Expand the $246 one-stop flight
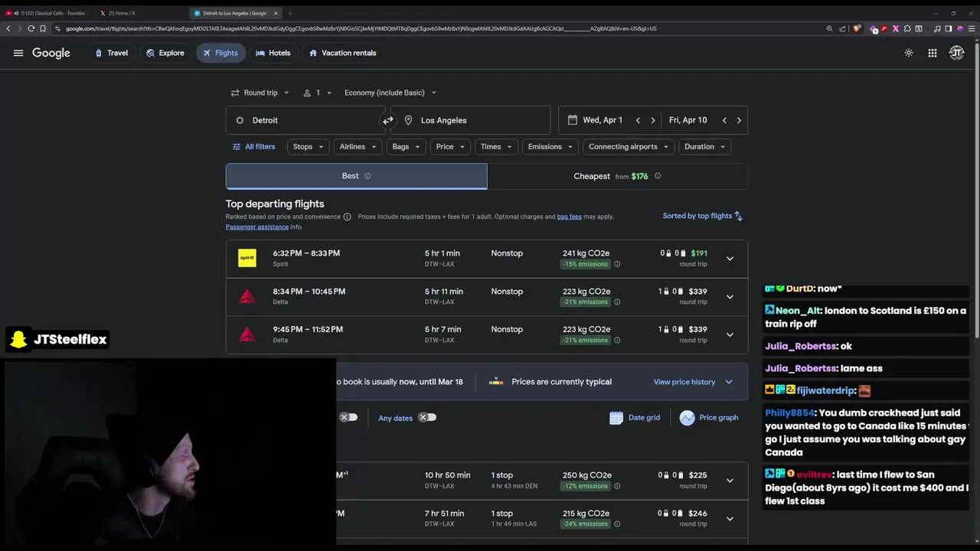980x551 pixels. (730, 519)
